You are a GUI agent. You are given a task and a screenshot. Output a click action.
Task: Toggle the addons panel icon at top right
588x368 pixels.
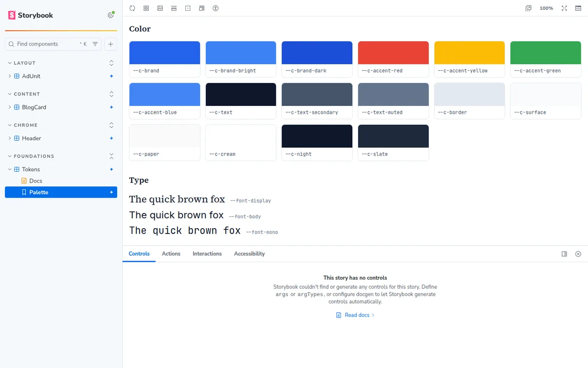pos(578,8)
